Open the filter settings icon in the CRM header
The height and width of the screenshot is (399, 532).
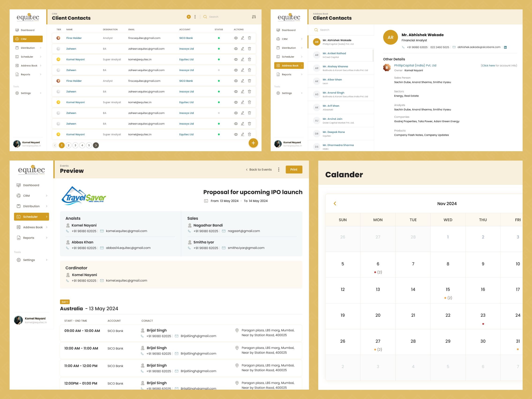pyautogui.click(x=254, y=17)
